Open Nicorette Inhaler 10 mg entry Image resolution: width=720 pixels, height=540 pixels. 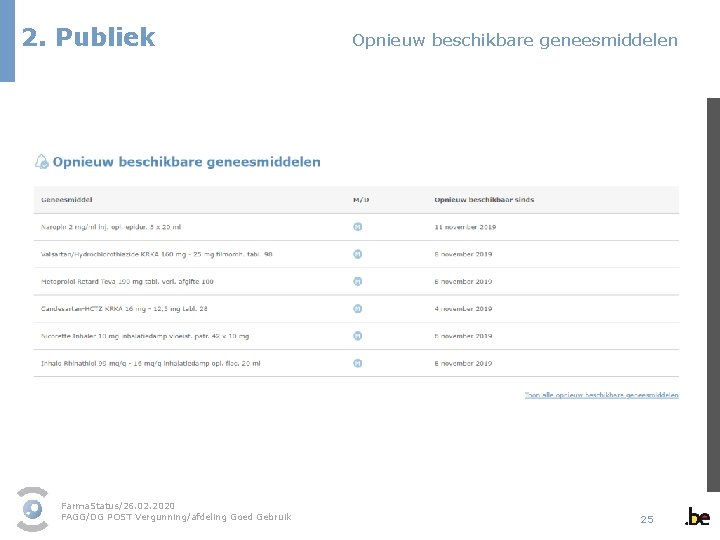145,336
